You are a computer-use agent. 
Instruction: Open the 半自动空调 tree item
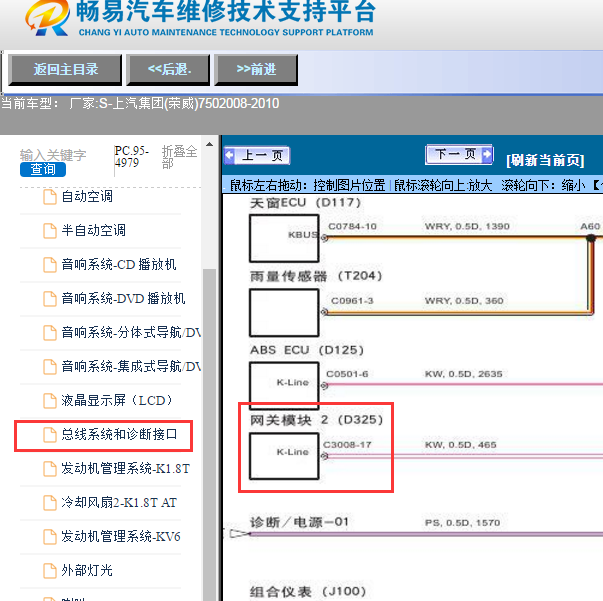pos(93,231)
